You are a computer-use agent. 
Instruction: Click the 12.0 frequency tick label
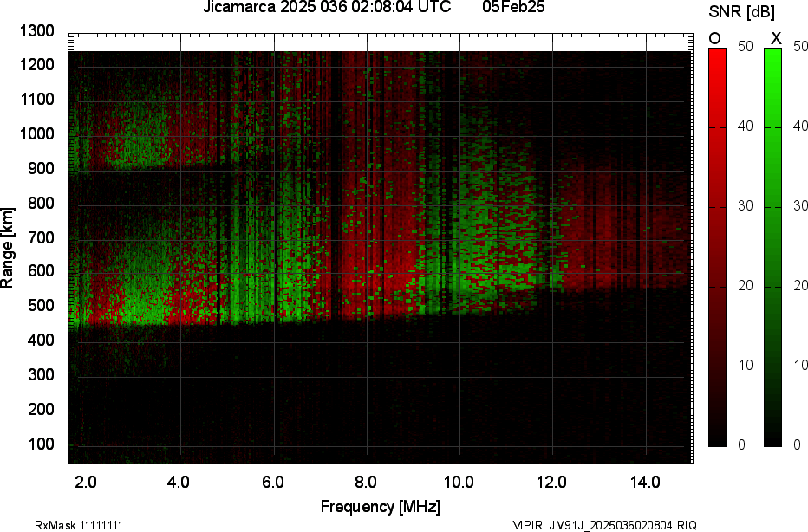tap(552, 483)
